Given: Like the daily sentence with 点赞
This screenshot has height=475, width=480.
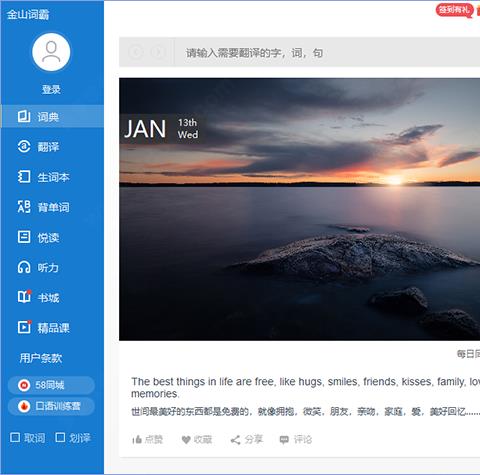Looking at the screenshot, I should pos(147,440).
